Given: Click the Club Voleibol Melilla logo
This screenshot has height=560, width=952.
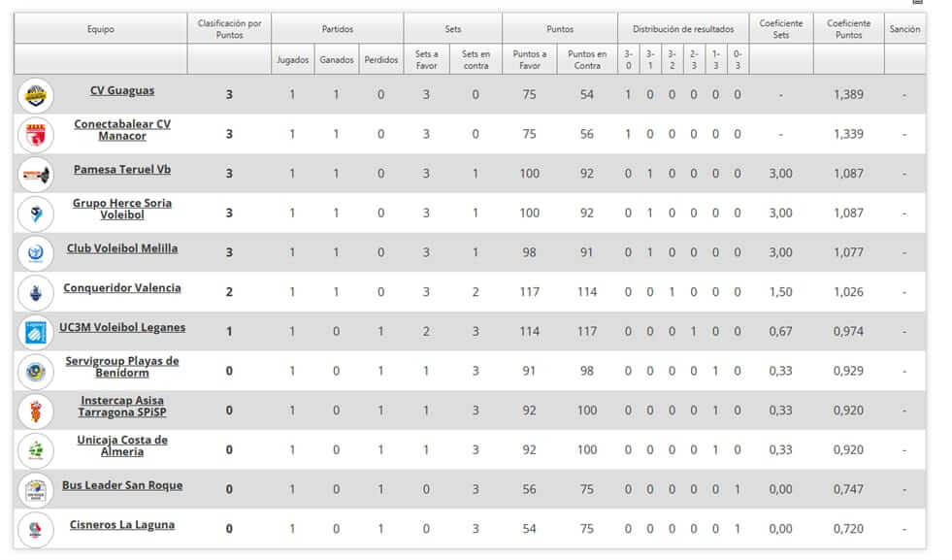Looking at the screenshot, I should pyautogui.click(x=36, y=252).
